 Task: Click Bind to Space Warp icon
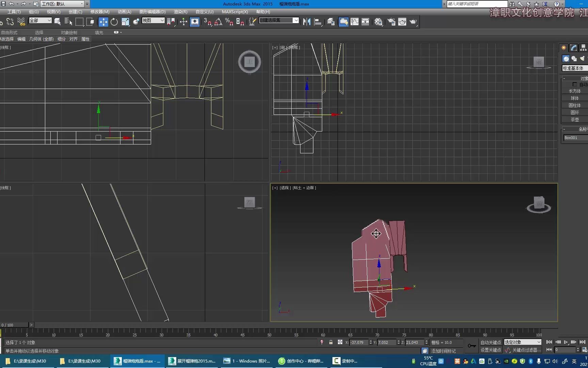click(x=21, y=22)
